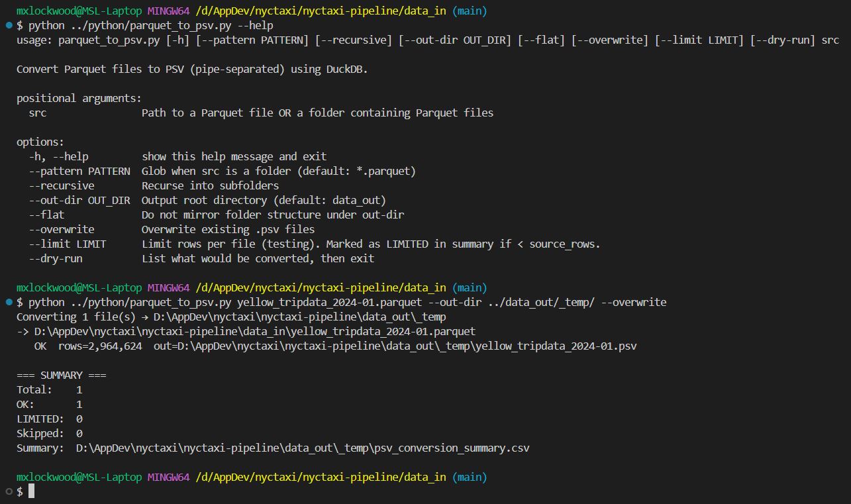Click "[--out-dir OUT_DIR]" in the usage line
Image resolution: width=851 pixels, height=504 pixels.
point(455,40)
